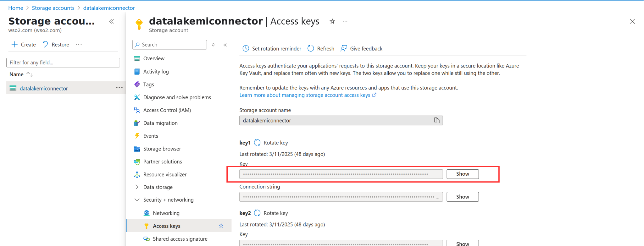Rotate key for key1
The height and width of the screenshot is (246, 644).
point(271,143)
